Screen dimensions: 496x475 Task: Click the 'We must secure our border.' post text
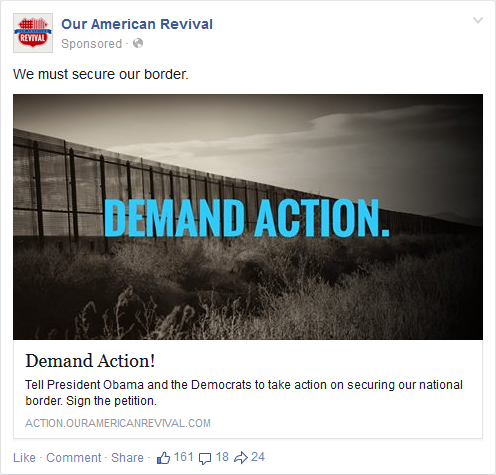(101, 74)
